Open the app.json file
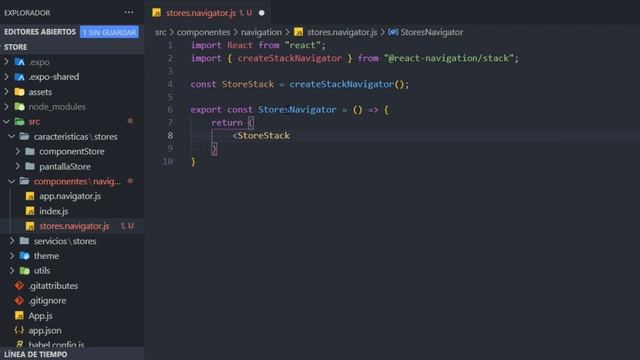This screenshot has width=640, height=360. (45, 330)
